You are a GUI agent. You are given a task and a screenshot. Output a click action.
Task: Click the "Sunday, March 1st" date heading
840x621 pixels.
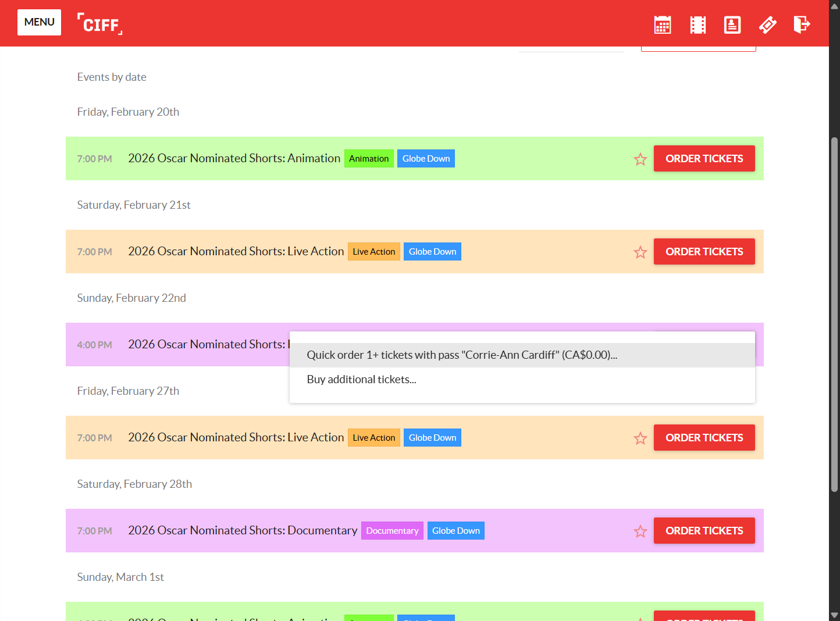point(120,577)
